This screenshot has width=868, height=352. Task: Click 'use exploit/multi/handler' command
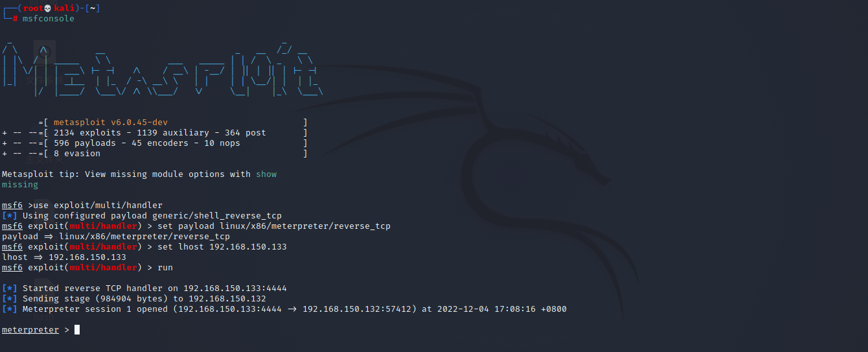[98, 205]
